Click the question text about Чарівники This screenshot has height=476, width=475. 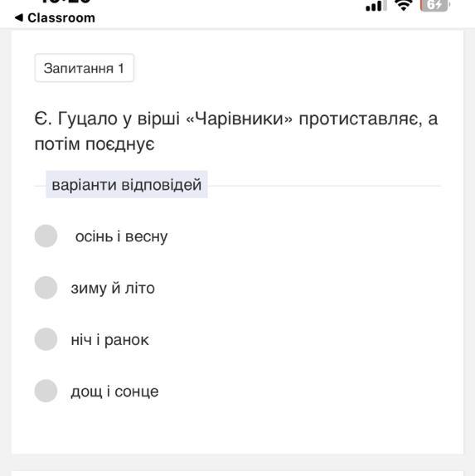coord(236,131)
